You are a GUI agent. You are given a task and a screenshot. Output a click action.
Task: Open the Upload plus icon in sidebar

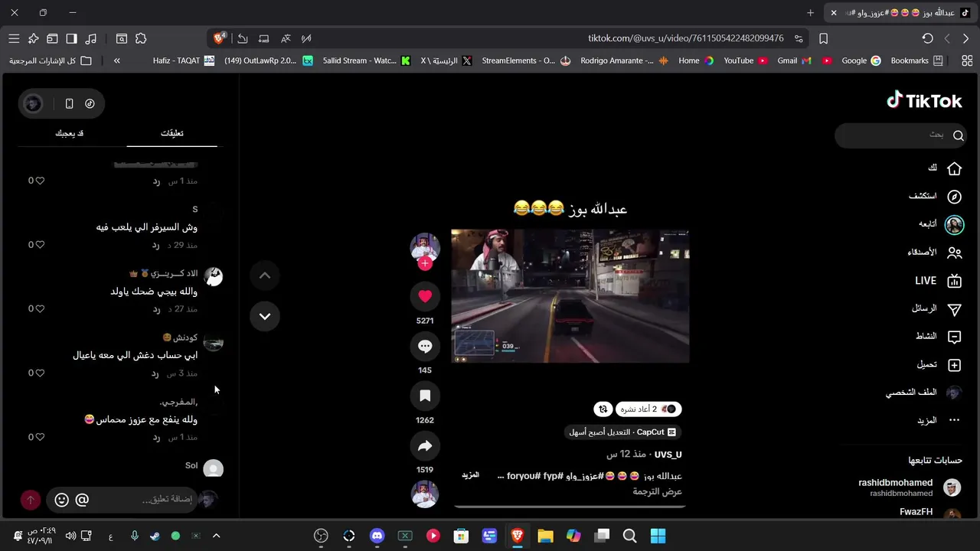pos(954,365)
